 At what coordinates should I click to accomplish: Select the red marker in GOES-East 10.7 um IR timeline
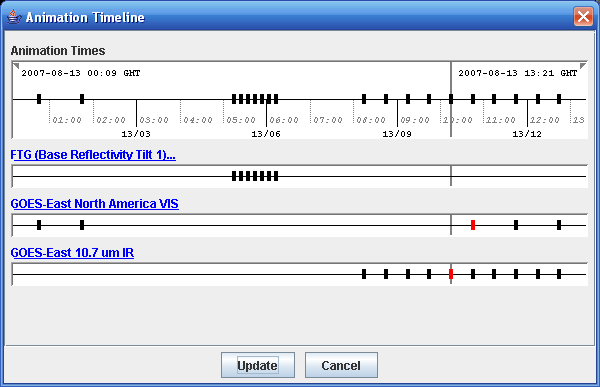[x=451, y=274]
